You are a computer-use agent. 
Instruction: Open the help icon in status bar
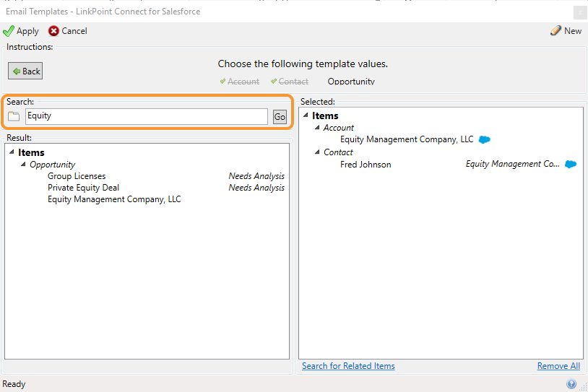tap(571, 384)
